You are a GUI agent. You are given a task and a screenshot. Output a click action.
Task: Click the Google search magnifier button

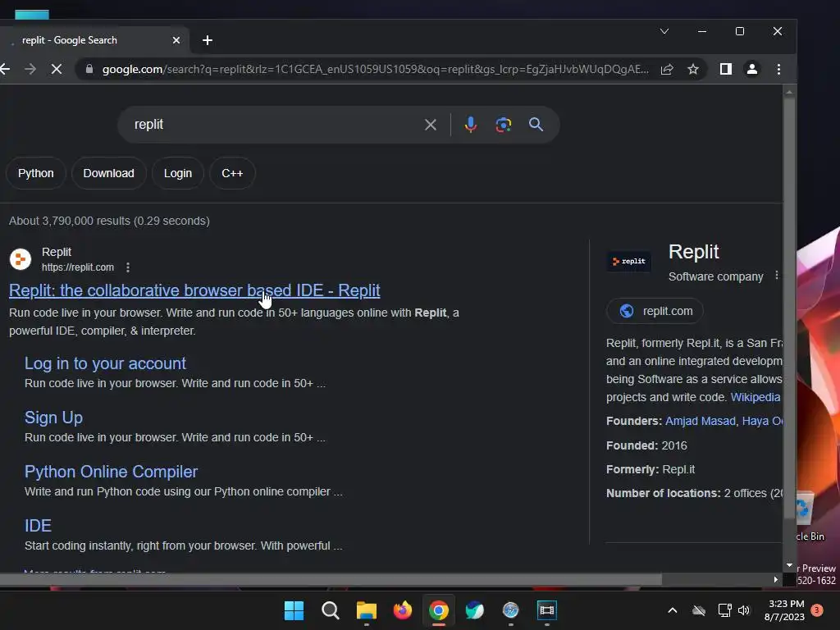point(536,125)
